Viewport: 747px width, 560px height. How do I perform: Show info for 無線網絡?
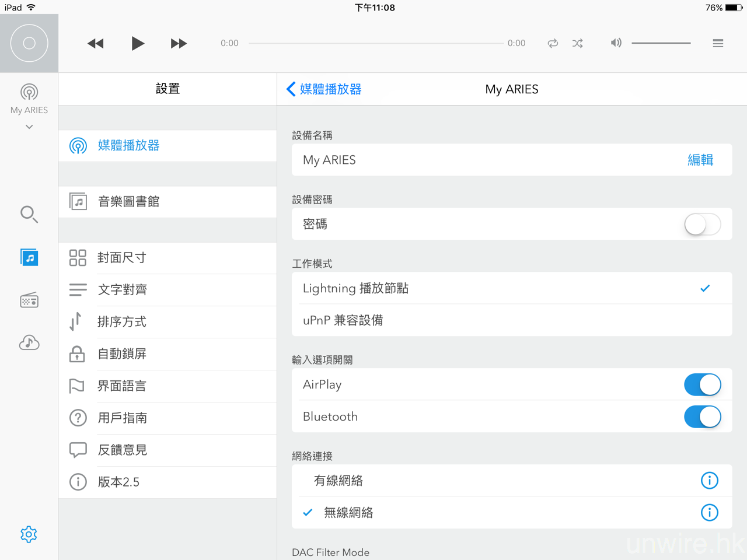pos(709,513)
